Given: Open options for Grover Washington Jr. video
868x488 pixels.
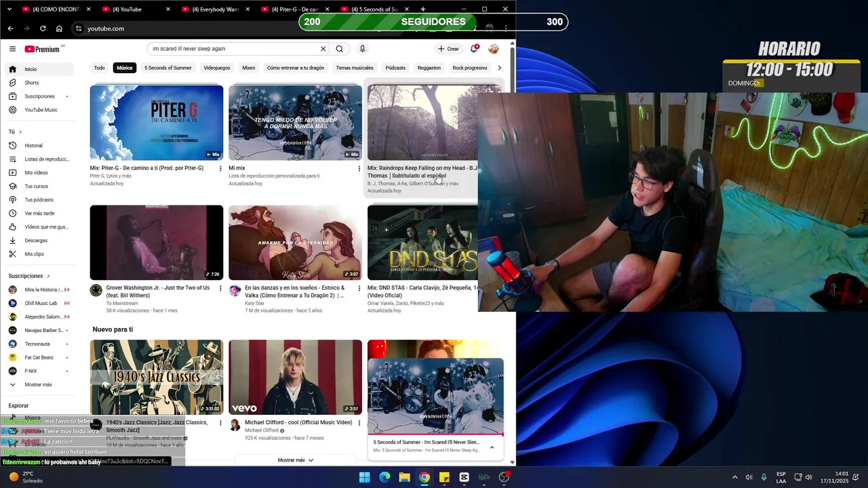Looking at the screenshot, I should coord(220,288).
